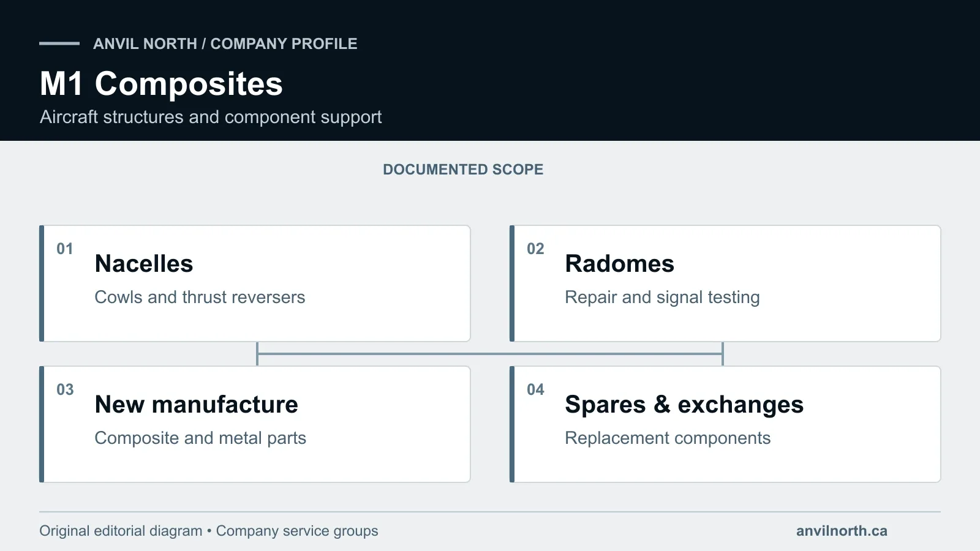Click the 02 number on Radomes card
This screenshot has width=980, height=551.
[535, 249]
